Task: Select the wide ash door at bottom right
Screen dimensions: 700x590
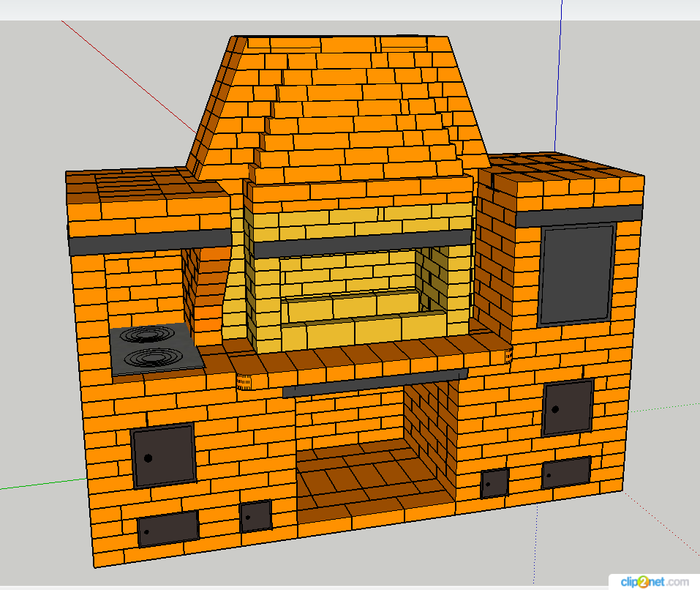Action: pos(566,473)
